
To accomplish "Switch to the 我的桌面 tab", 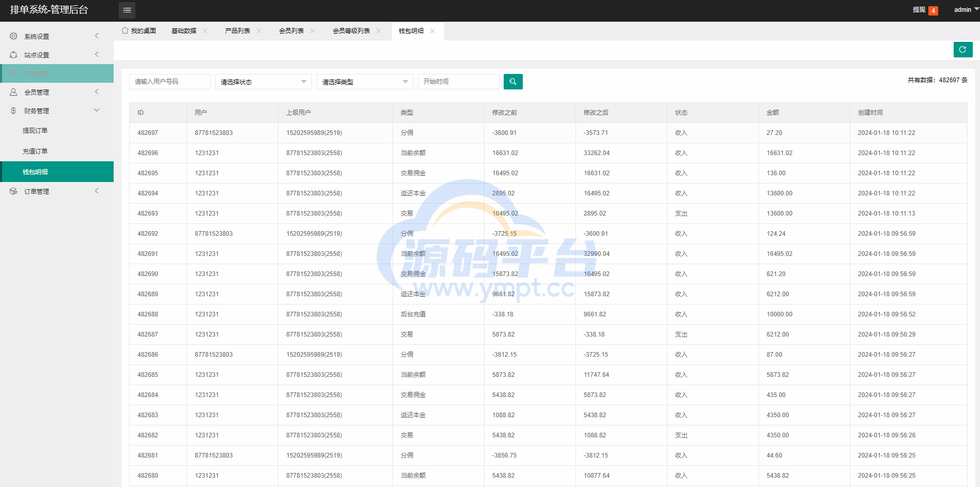I will (139, 31).
